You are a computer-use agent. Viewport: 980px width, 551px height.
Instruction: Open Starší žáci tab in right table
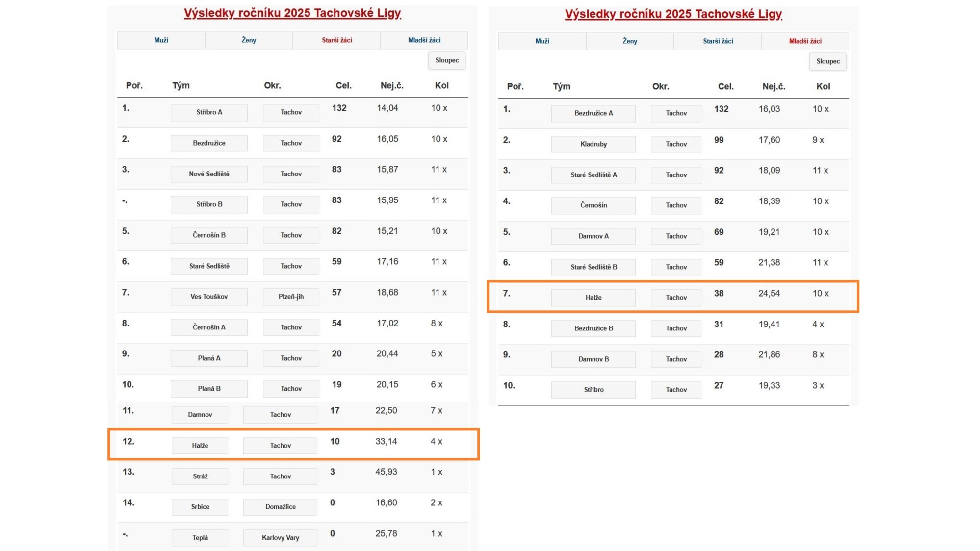click(x=718, y=41)
